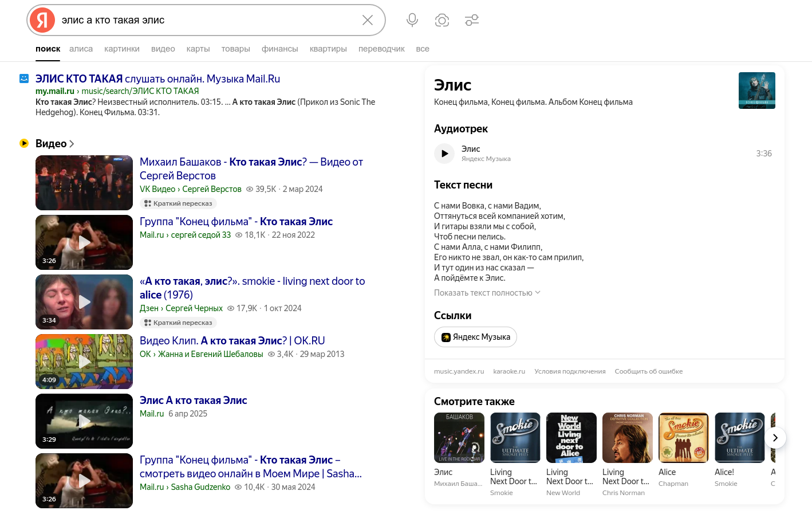Visit music.yandex.ru source link

(459, 371)
